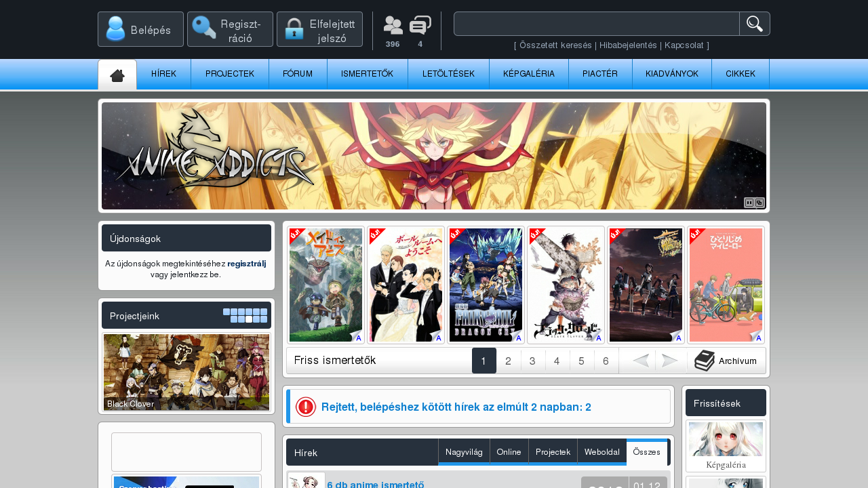Click the Belépés login button
This screenshot has height=488, width=868.
[x=140, y=29]
